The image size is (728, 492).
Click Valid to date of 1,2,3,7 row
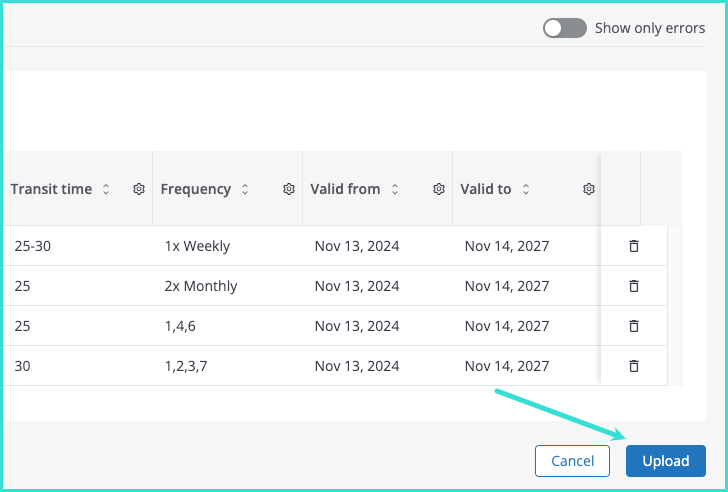click(507, 366)
